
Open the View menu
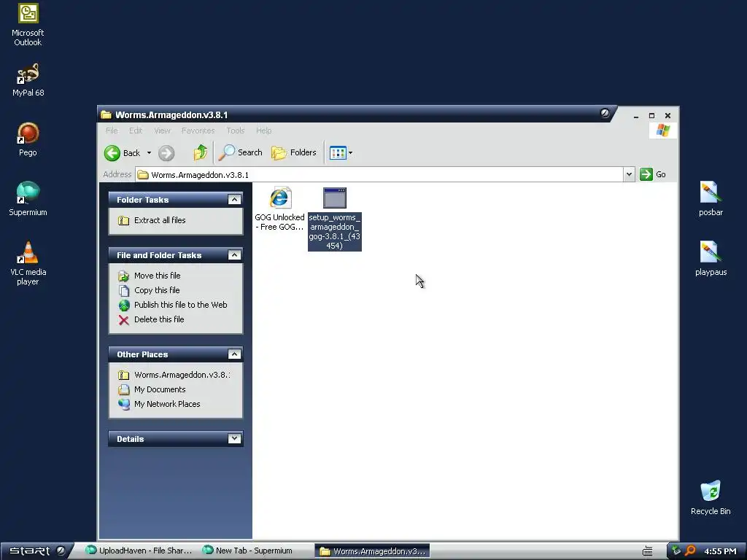pyautogui.click(x=162, y=131)
